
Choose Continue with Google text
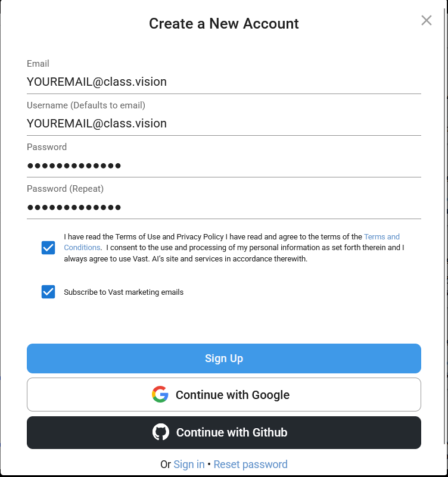point(232,395)
